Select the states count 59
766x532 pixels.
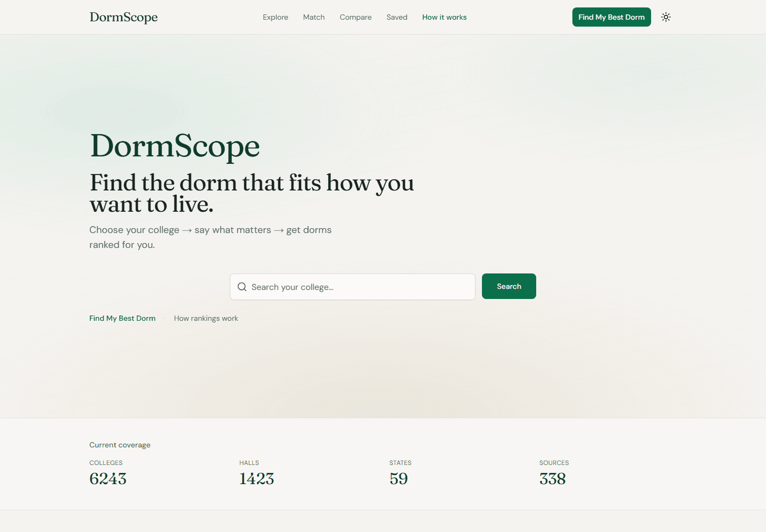(x=398, y=479)
